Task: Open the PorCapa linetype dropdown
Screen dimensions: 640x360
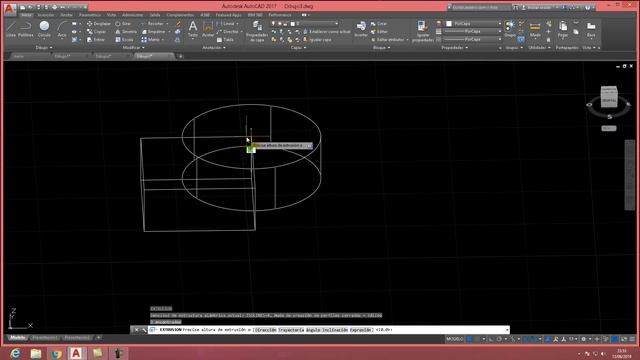Action: point(473,40)
